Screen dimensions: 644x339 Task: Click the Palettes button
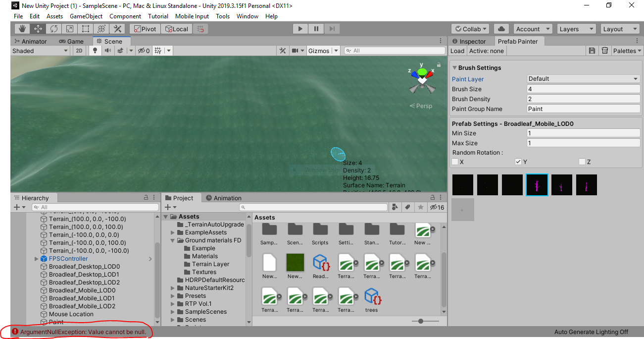tap(627, 51)
